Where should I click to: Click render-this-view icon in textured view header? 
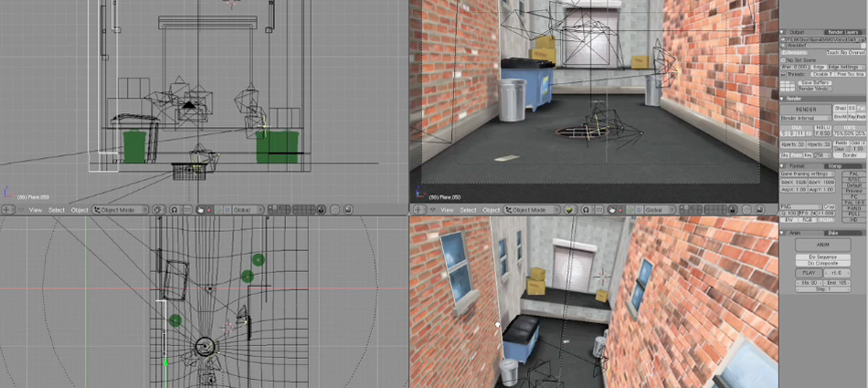[x=760, y=210]
